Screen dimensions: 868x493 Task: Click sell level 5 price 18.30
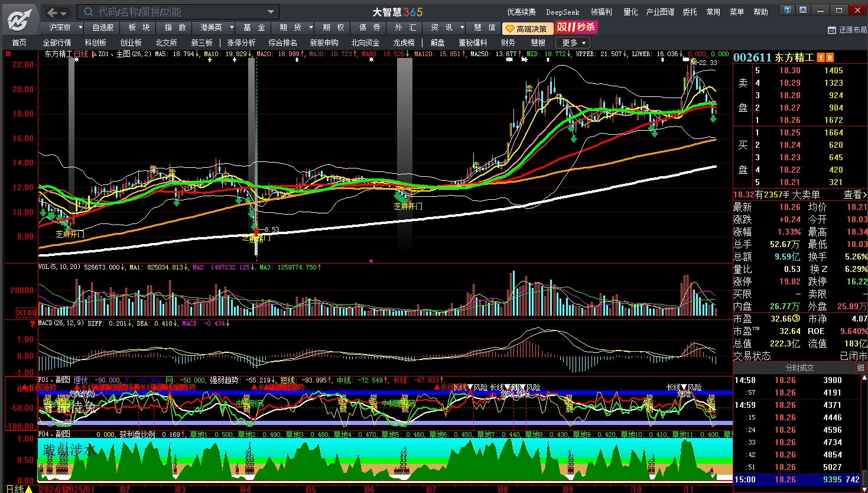[x=789, y=70]
